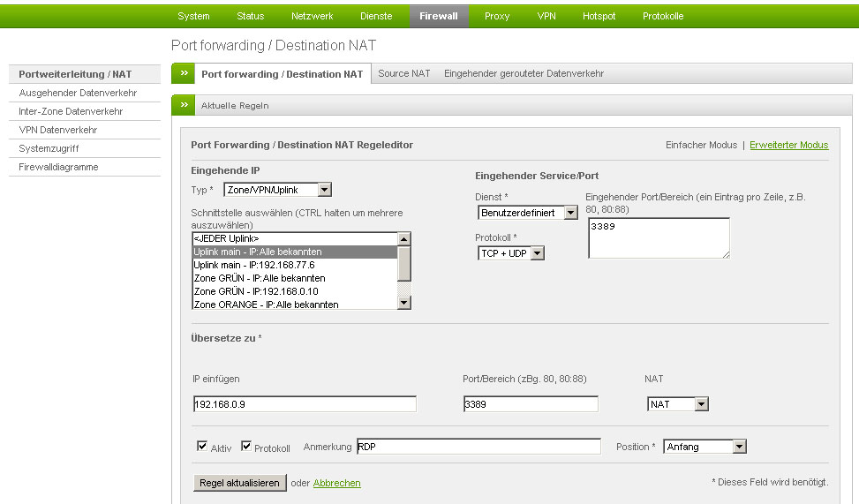Open Ausgehender Datenverkehr in sidebar
859x504 pixels.
(78, 93)
